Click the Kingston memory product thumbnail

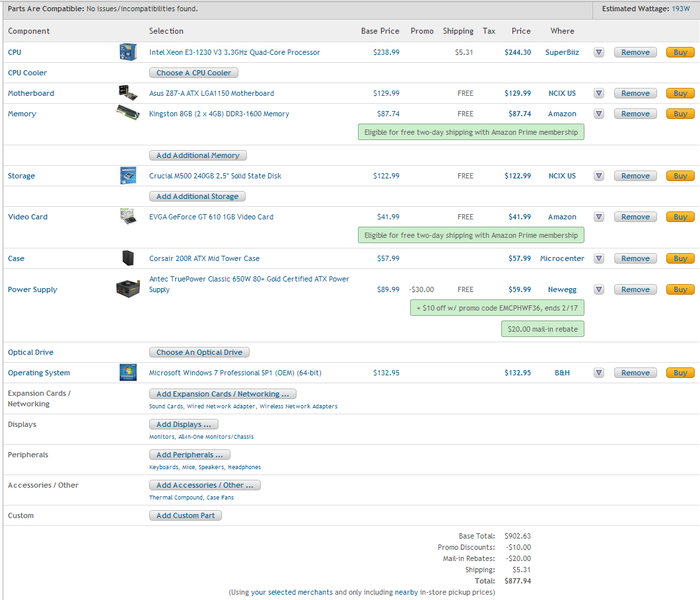pyautogui.click(x=128, y=112)
